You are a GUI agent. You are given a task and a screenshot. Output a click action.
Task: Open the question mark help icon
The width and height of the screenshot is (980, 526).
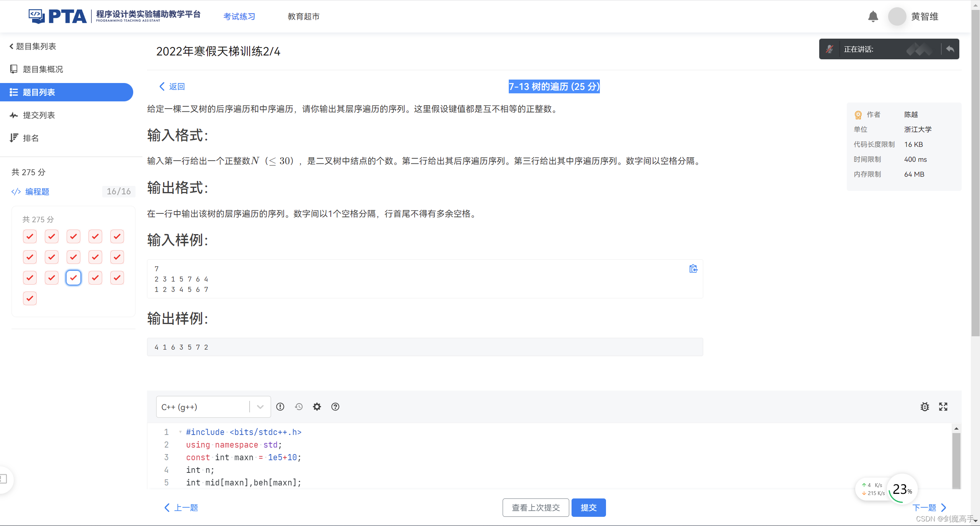[x=335, y=407]
